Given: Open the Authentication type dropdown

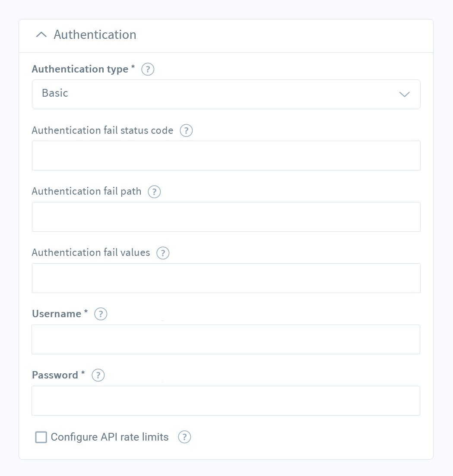Looking at the screenshot, I should click(x=226, y=94).
